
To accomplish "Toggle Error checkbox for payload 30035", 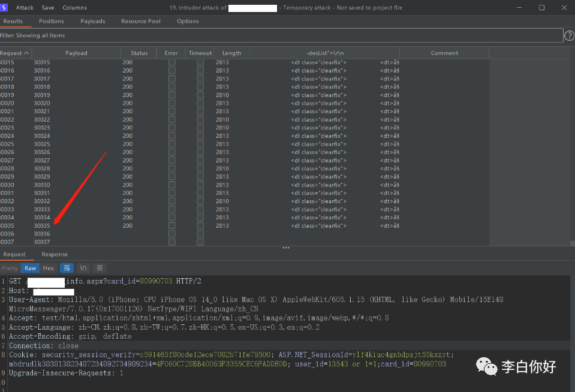I will [x=171, y=226].
